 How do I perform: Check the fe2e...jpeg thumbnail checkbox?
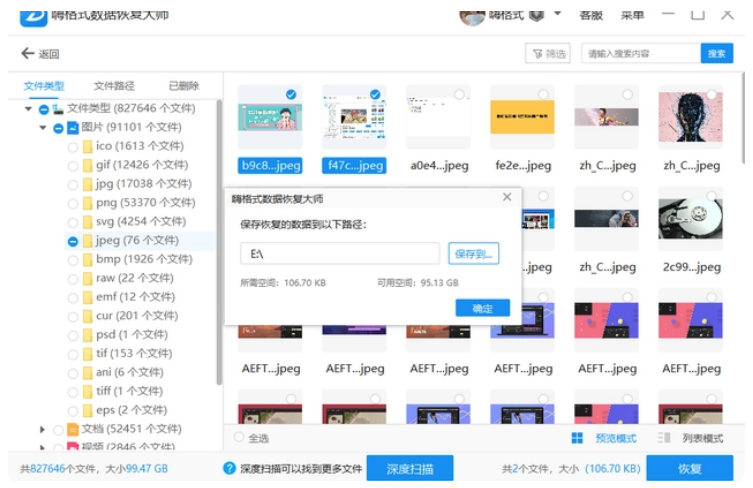tap(543, 94)
